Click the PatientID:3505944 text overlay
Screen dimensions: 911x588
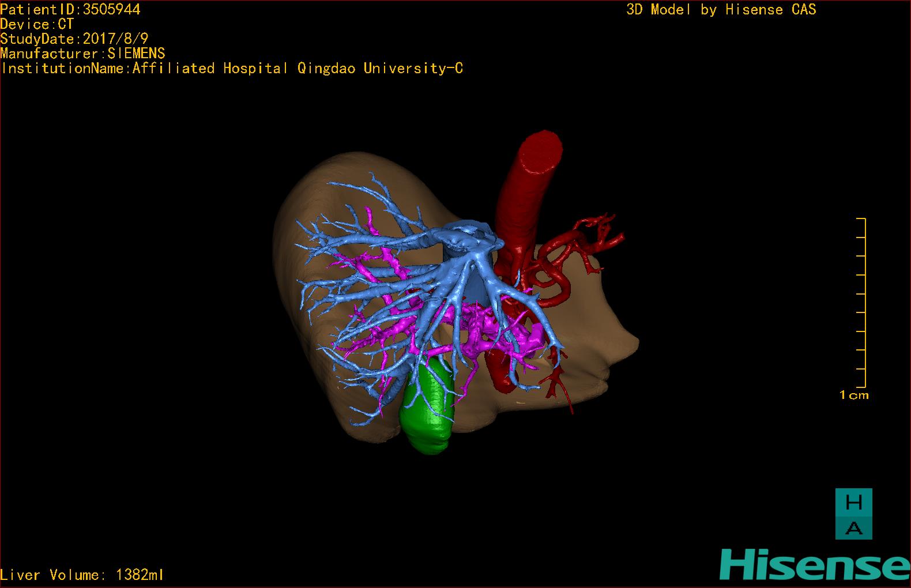[x=70, y=9]
